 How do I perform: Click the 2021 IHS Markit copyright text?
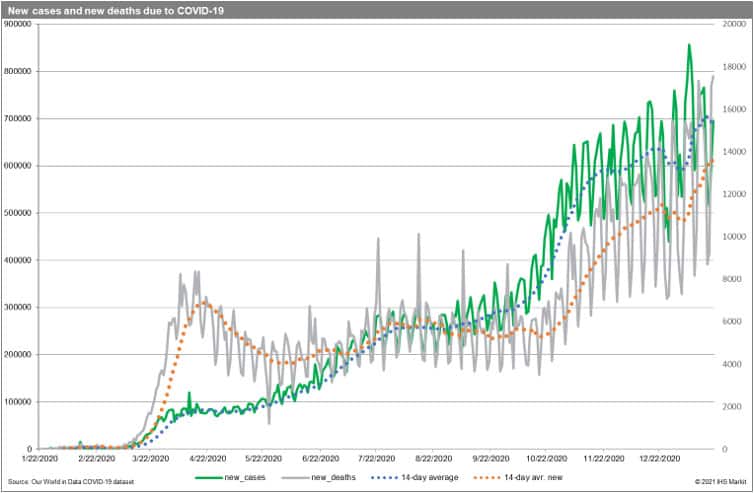pos(721,482)
